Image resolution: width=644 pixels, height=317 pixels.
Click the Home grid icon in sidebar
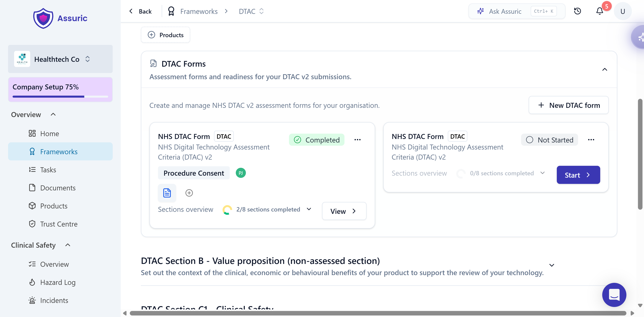(x=32, y=133)
